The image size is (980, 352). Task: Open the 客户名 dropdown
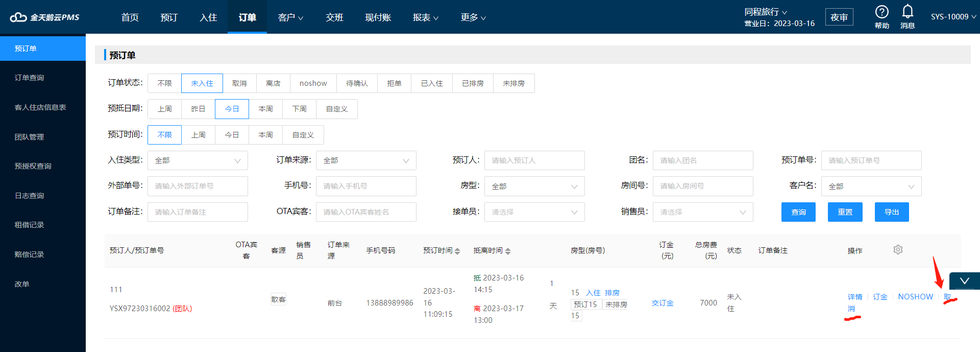(x=871, y=186)
